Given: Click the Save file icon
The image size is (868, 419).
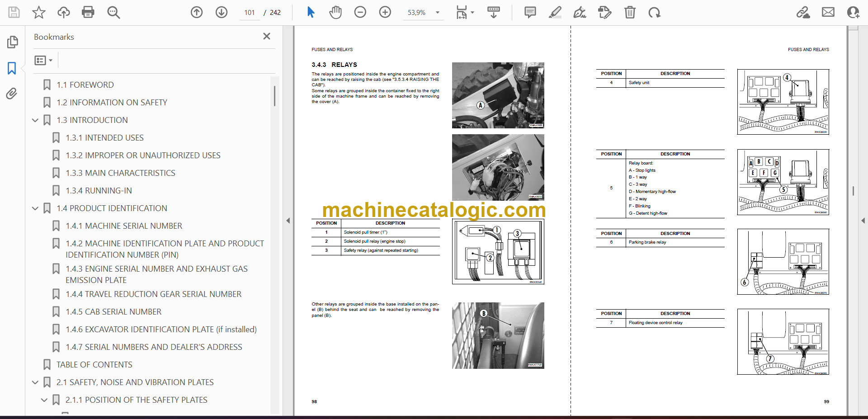Looking at the screenshot, I should [14, 12].
